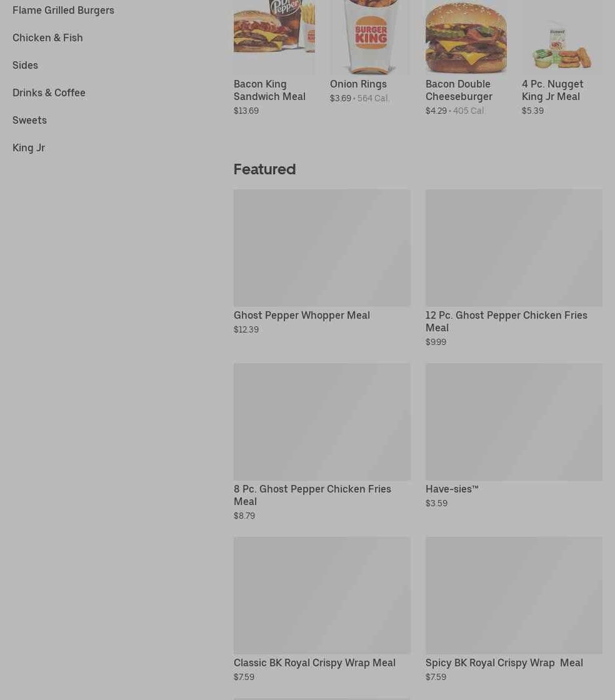
Task: Click the Spicy BK Royal Crispy Wrap Meal title
Action: (504, 663)
